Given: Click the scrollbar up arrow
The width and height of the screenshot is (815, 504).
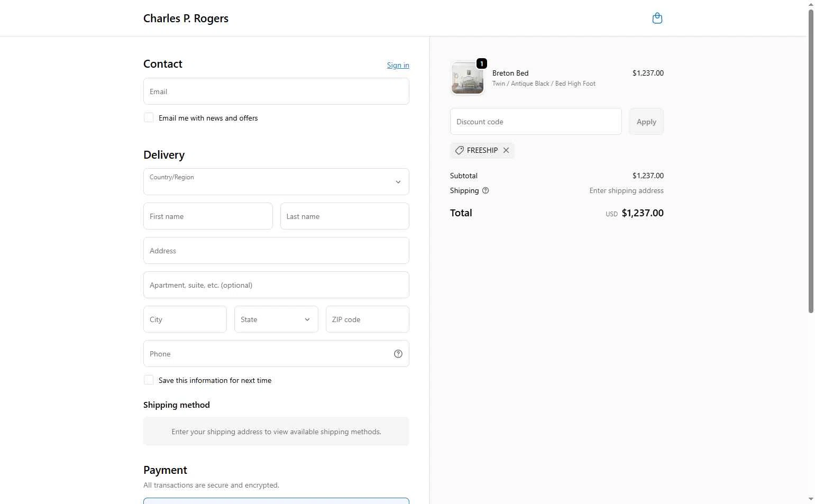Looking at the screenshot, I should pyautogui.click(x=811, y=4).
